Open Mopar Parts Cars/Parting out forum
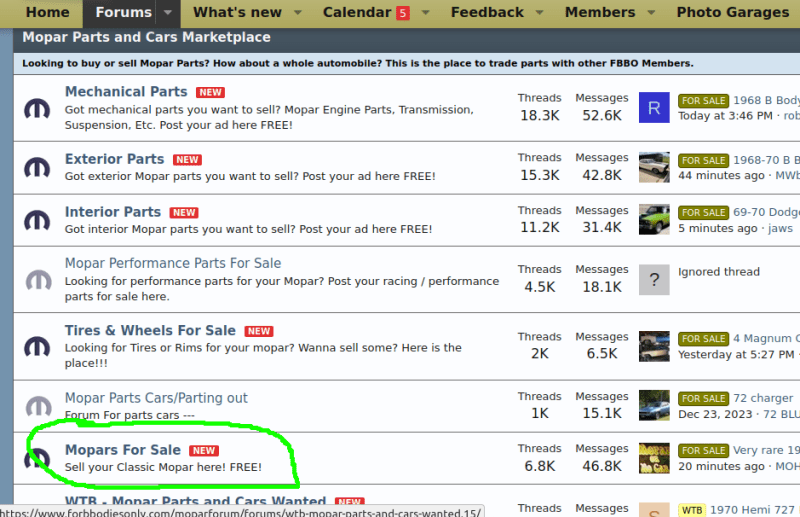 tap(156, 398)
